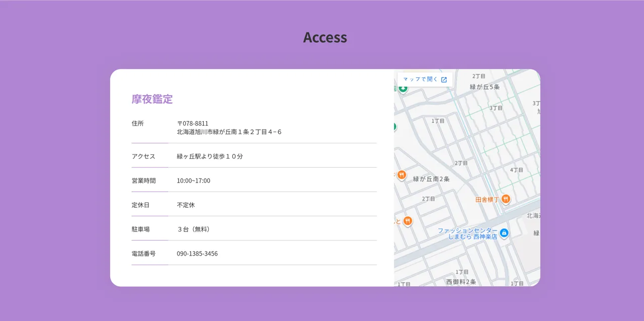Click the hours value 10:00~17:00
Viewport: 644px width, 321px height.
pos(194,181)
